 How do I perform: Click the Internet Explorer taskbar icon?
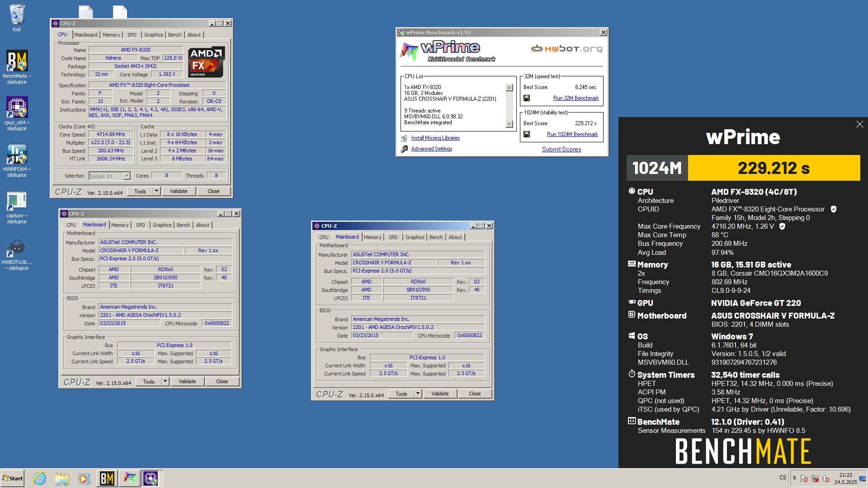[40, 478]
